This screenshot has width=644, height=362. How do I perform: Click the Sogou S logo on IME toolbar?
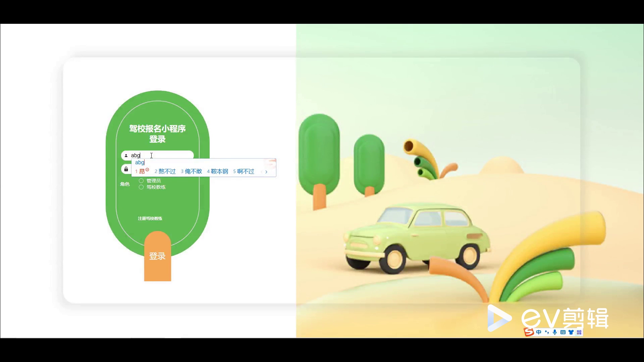[529, 332]
